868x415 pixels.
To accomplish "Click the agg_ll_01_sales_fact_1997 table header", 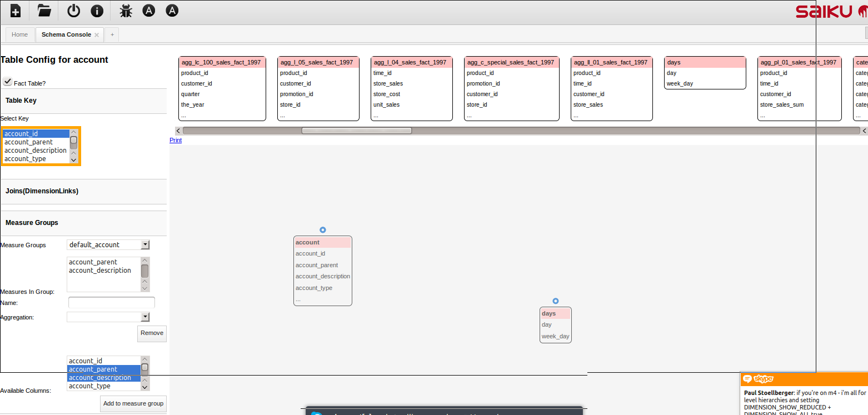I will 612,62.
